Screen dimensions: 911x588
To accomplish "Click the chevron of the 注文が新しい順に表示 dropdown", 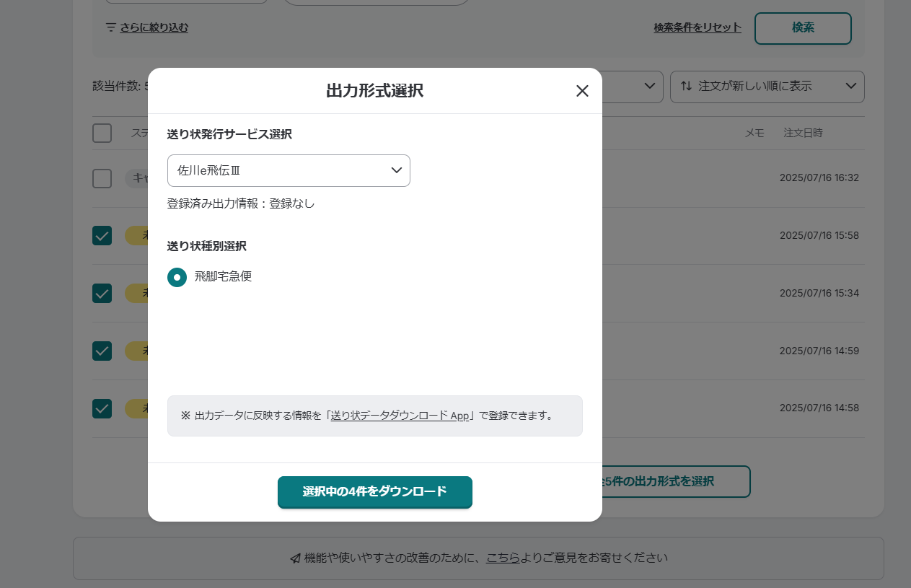I will (850, 87).
